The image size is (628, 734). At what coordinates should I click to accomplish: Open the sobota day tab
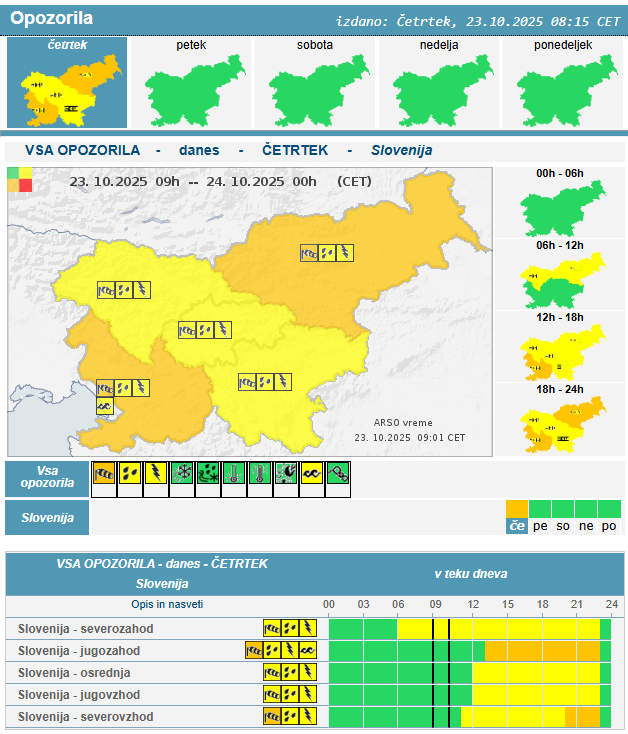pos(315,83)
